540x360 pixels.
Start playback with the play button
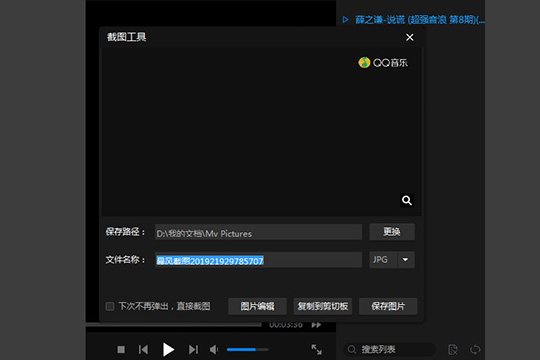coord(168,350)
